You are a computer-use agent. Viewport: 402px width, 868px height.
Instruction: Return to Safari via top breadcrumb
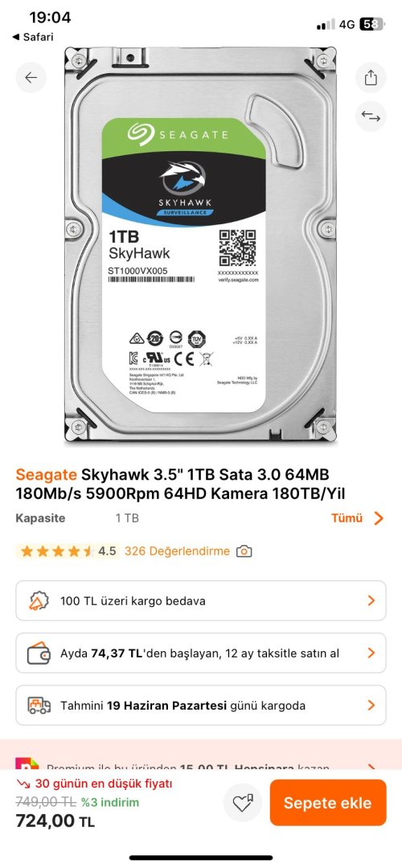[x=33, y=37]
